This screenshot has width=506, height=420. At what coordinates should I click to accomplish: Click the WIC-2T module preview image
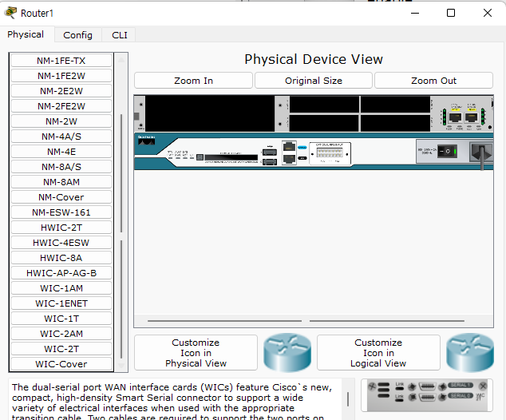pos(427,395)
